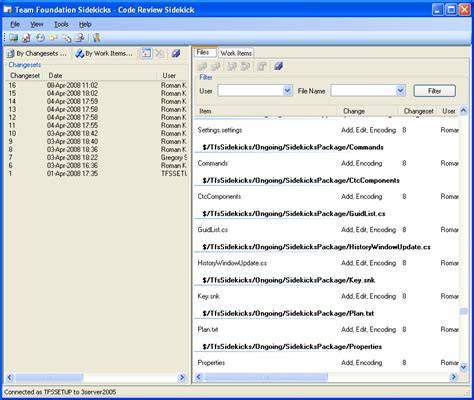Search using the By Work Items button
Screen dimensions: 474x400
coord(104,53)
